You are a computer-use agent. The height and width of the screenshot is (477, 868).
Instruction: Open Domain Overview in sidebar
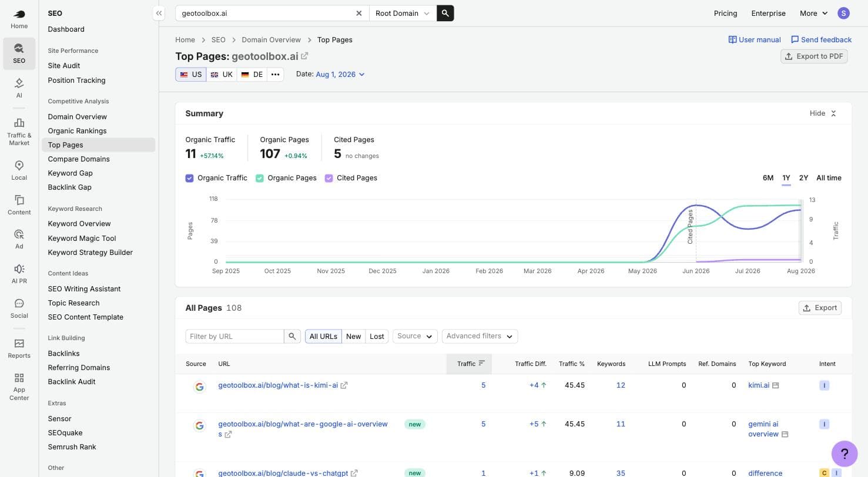tap(77, 116)
